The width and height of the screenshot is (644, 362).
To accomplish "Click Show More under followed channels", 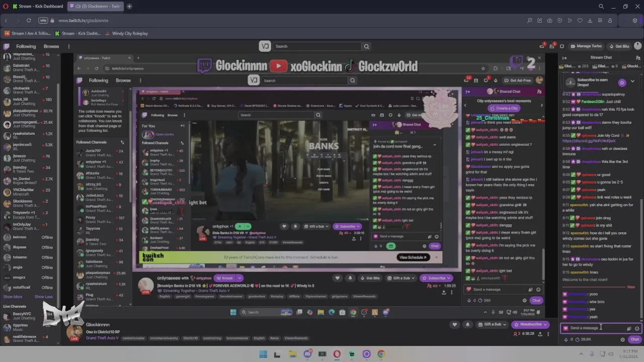I will [13, 297].
